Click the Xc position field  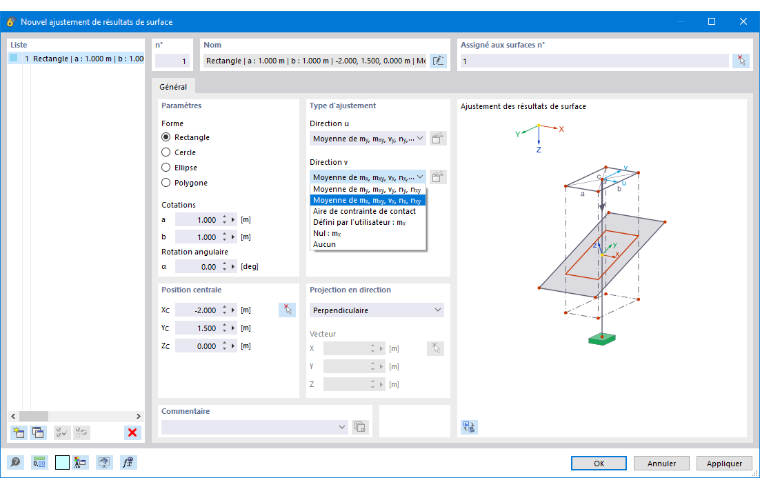pos(197,310)
